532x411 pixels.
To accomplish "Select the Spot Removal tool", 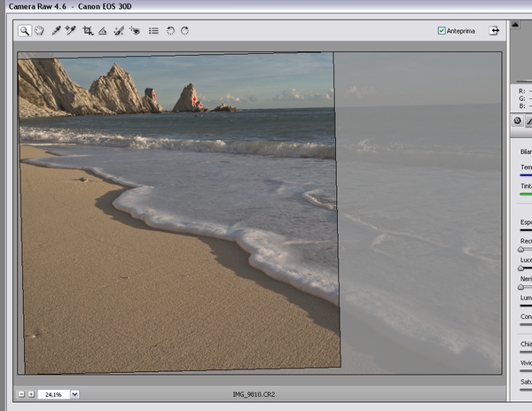I will click(x=119, y=31).
